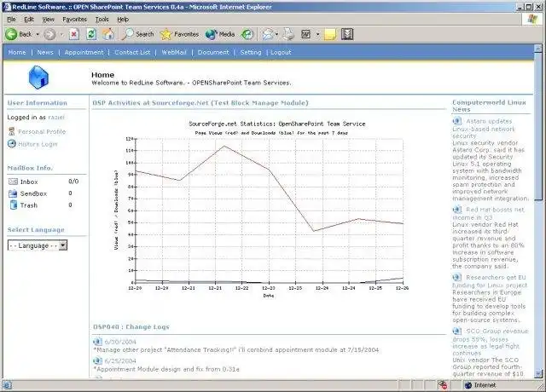Click the Print toolbar icon
The image size is (546, 392).
(x=288, y=34)
